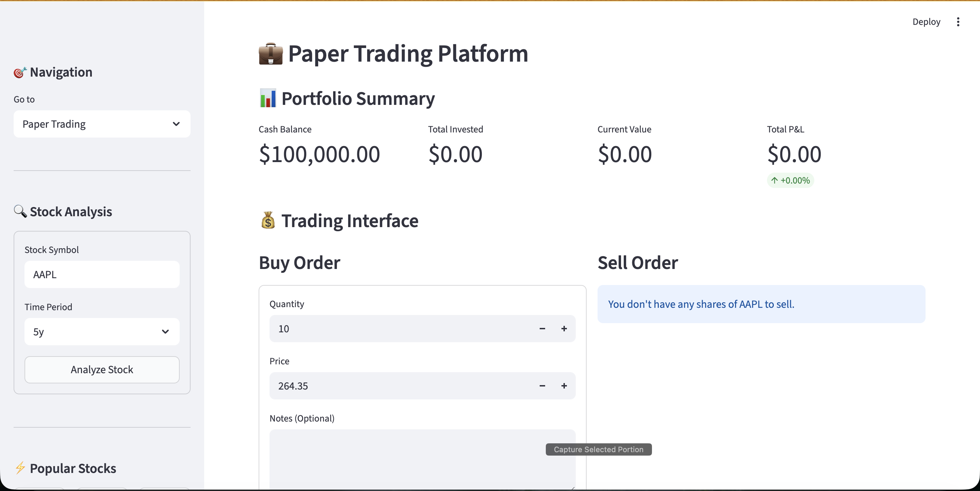Decrease Quantity with the minus icon
Viewport: 980px width, 491px height.
click(542, 329)
